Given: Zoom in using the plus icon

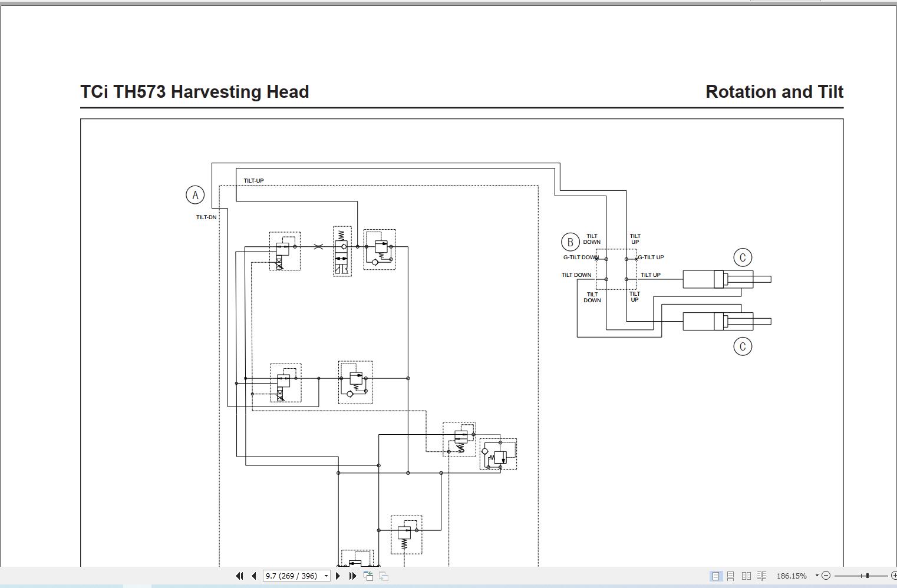Looking at the screenshot, I should pyautogui.click(x=893, y=575).
